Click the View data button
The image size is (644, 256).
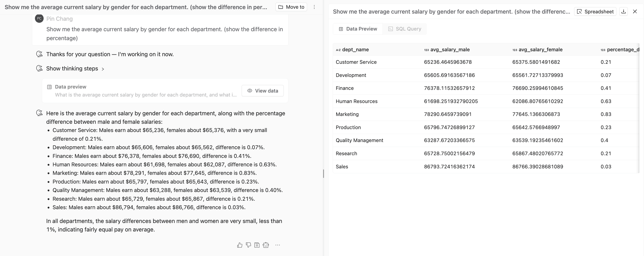pyautogui.click(x=263, y=91)
